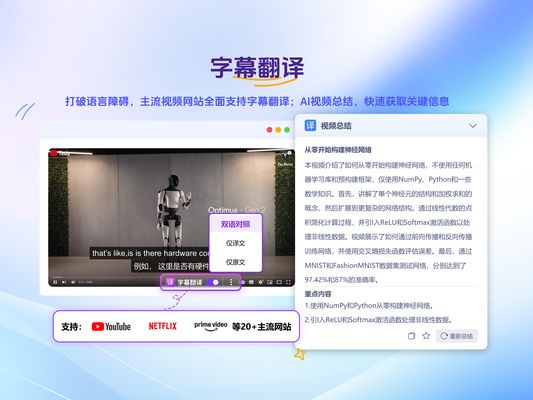
Task: Click the translate logo in 视频总结 header
Action: coord(310,125)
